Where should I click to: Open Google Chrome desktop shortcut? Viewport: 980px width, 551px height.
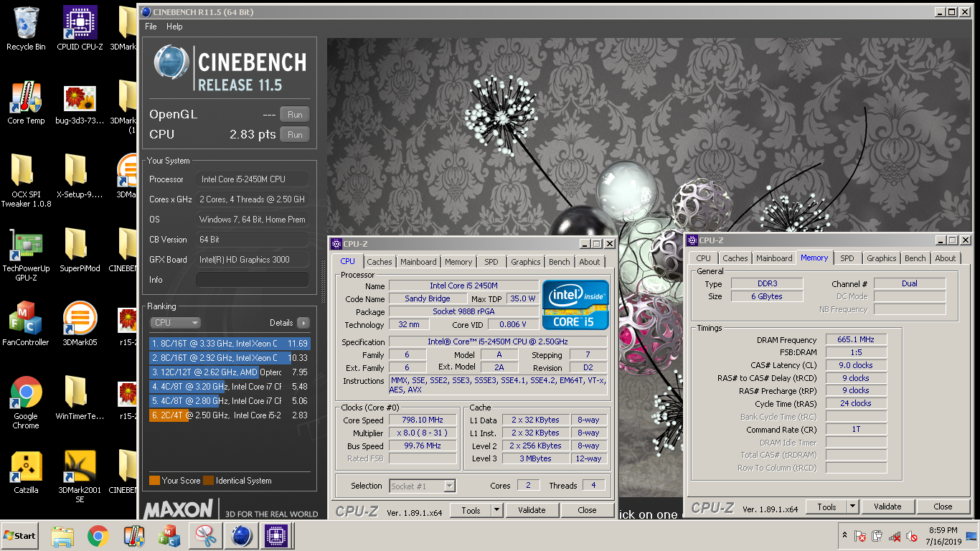click(x=26, y=402)
